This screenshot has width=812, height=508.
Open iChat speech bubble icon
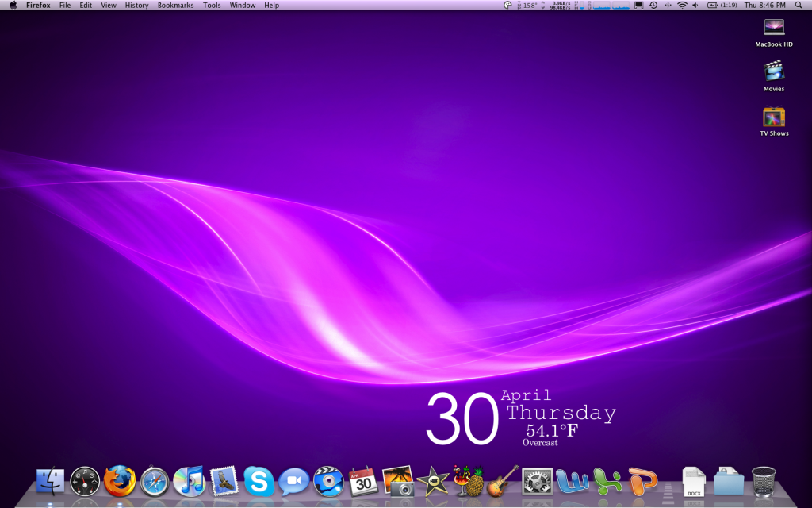tap(293, 482)
